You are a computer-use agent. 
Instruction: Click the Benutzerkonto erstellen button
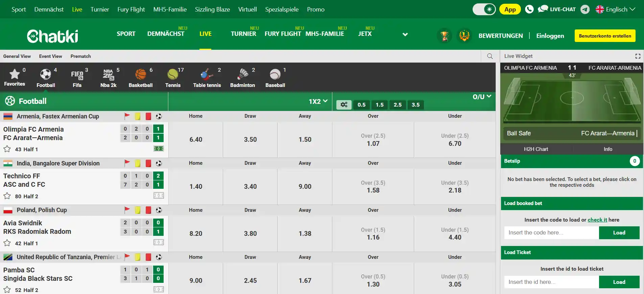click(605, 36)
